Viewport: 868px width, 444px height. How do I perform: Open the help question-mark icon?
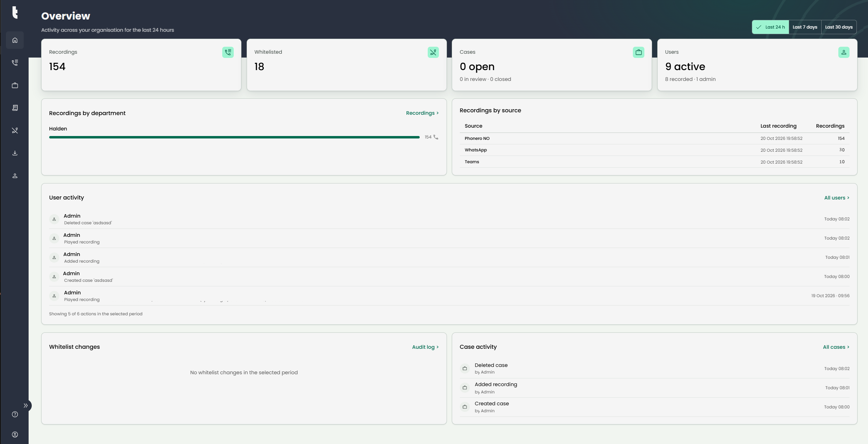pyautogui.click(x=15, y=414)
